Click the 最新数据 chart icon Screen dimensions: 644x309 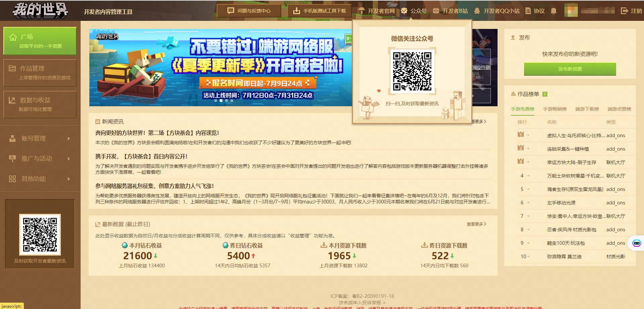coord(98,224)
